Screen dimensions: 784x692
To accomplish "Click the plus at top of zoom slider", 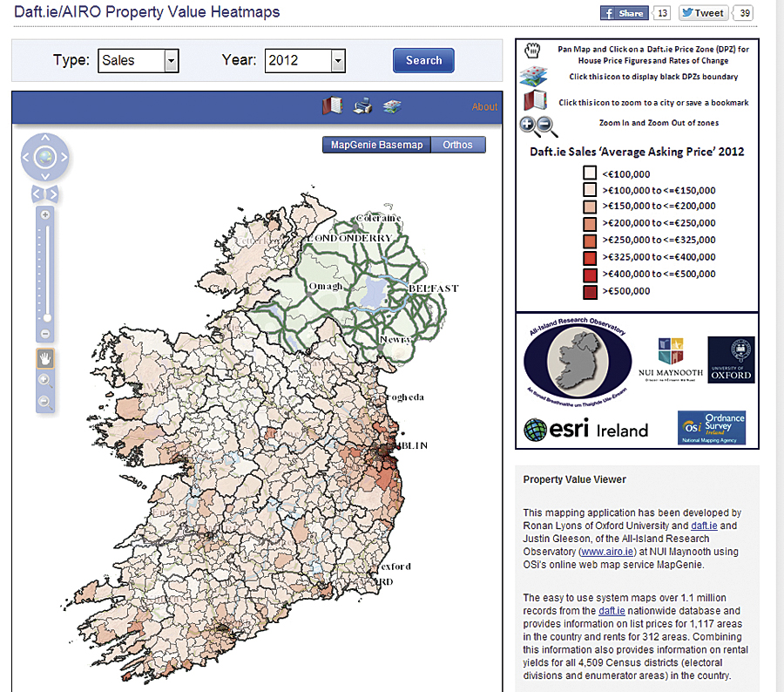I will (45, 214).
